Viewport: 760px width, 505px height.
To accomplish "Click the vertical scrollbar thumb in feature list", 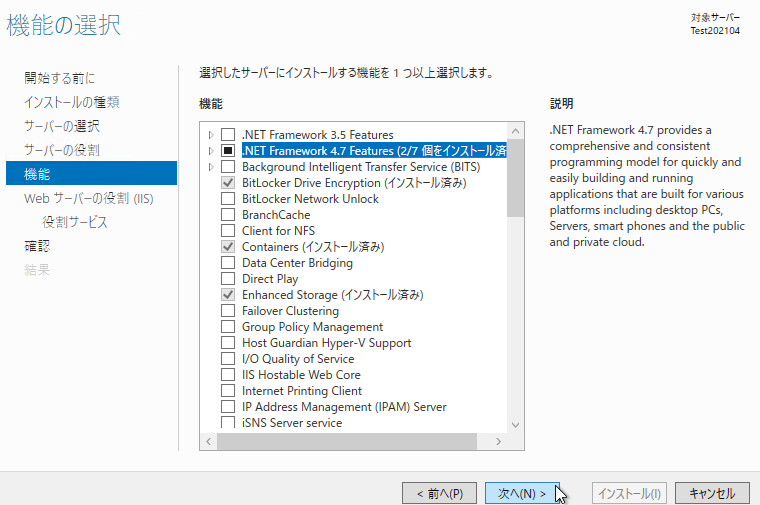I will pyautogui.click(x=515, y=178).
